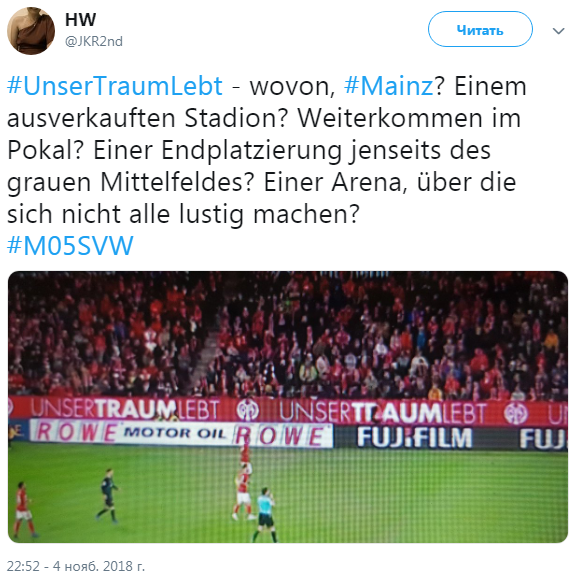This screenshot has width=575, height=579.
Task: Click the referee in light blue shirt
Action: tap(265, 514)
